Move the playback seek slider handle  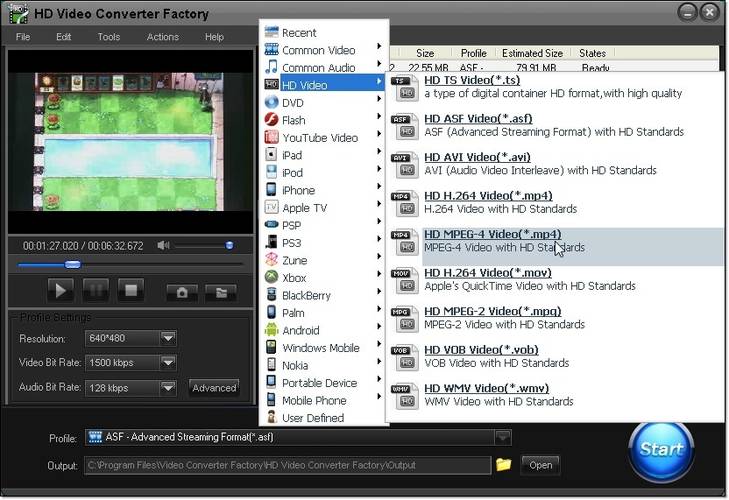(x=73, y=265)
